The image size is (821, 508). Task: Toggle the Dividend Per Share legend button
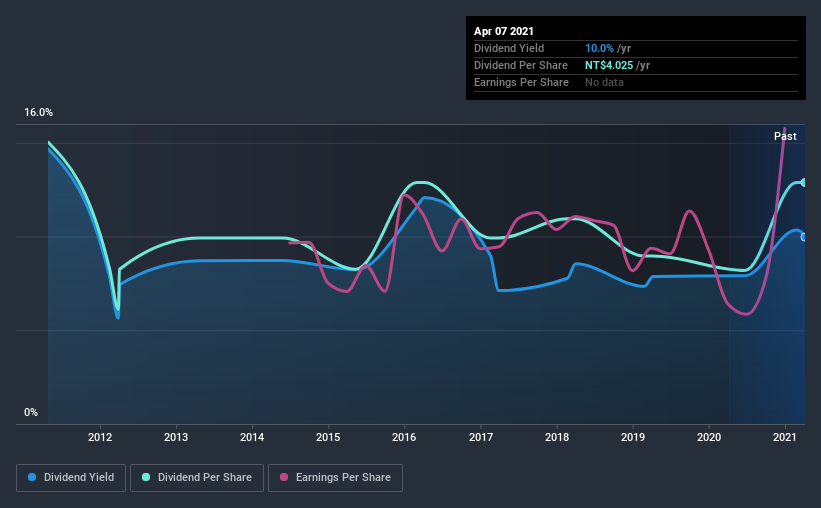pos(197,478)
